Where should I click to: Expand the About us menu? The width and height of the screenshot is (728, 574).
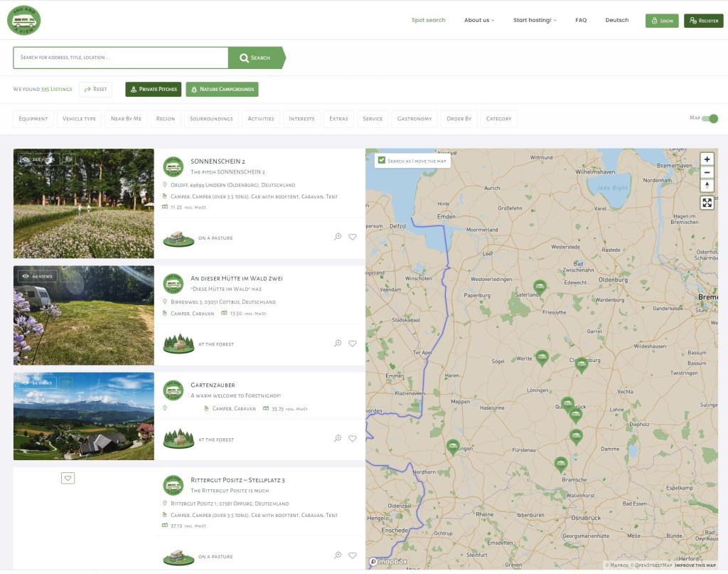pyautogui.click(x=479, y=20)
